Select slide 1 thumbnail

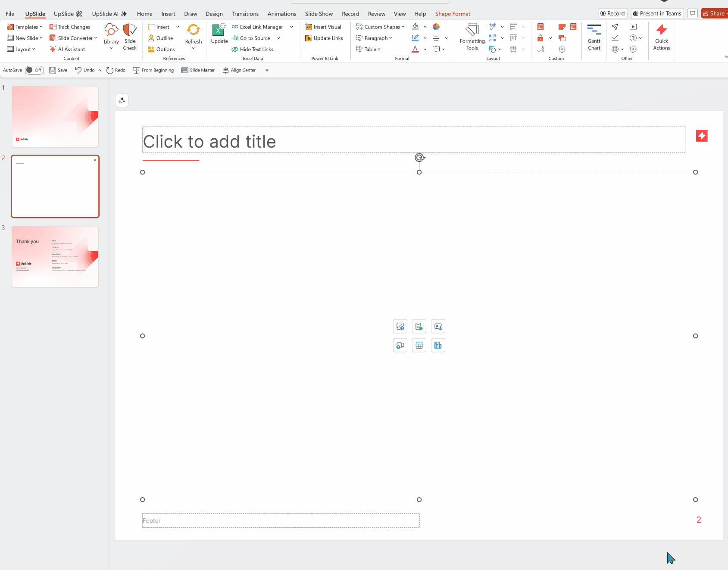(55, 116)
